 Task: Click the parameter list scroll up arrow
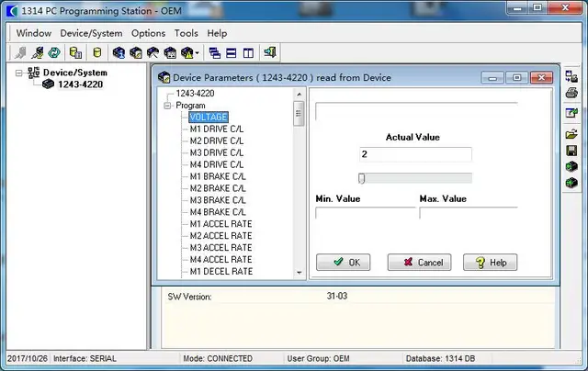click(x=299, y=94)
